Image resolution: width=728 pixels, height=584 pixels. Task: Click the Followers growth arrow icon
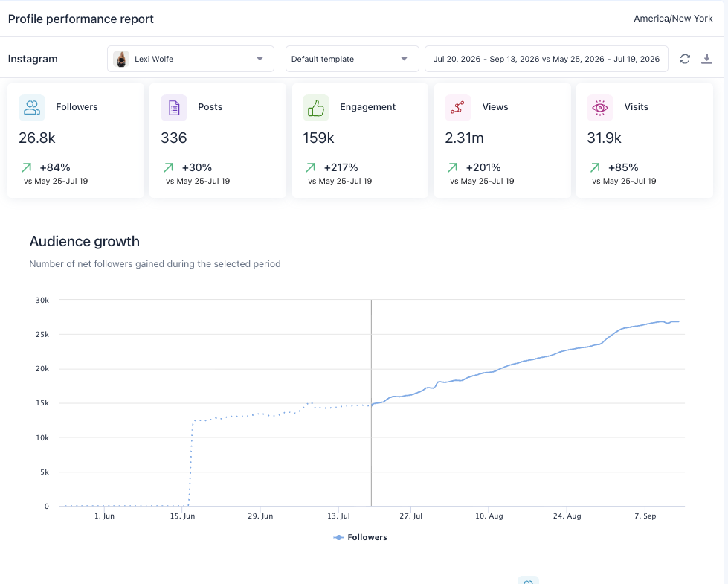[x=27, y=167]
